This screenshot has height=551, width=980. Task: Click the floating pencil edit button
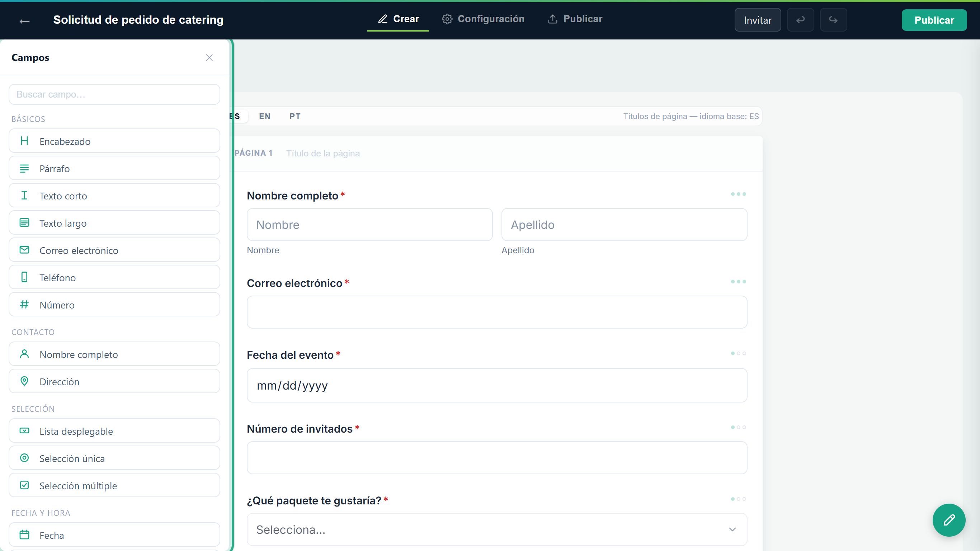click(x=949, y=520)
